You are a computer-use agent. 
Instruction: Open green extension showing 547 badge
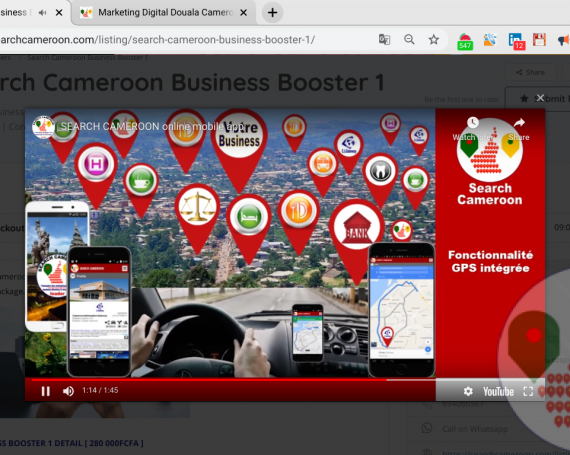tap(465, 41)
